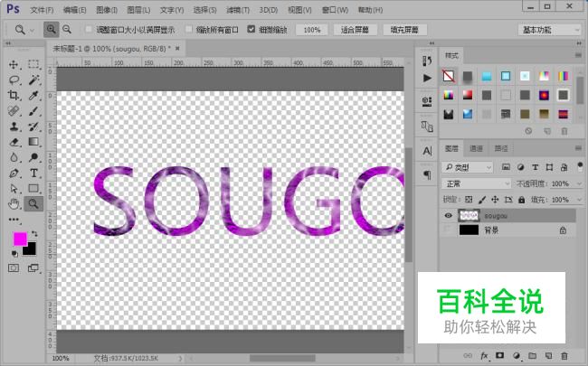Click the Zoom In mode icon
The image size is (588, 366).
tap(51, 29)
